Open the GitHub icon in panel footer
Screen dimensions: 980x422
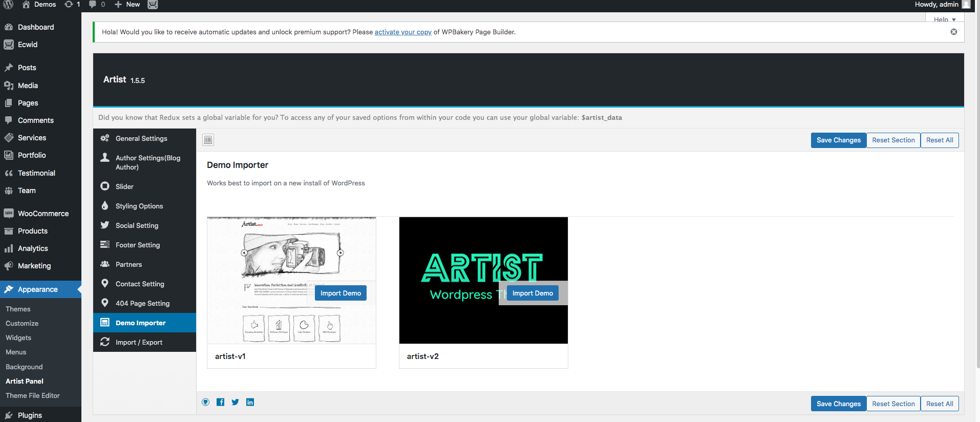(x=206, y=402)
